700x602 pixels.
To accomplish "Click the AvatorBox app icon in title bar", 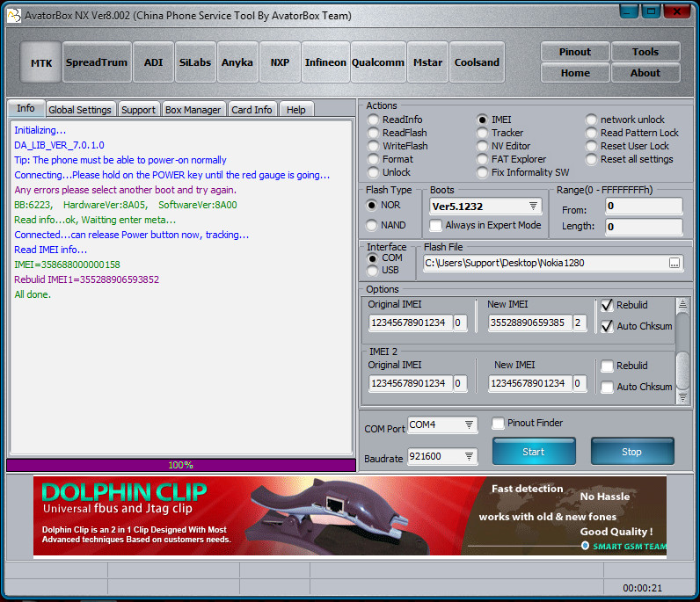I will tap(14, 16).
